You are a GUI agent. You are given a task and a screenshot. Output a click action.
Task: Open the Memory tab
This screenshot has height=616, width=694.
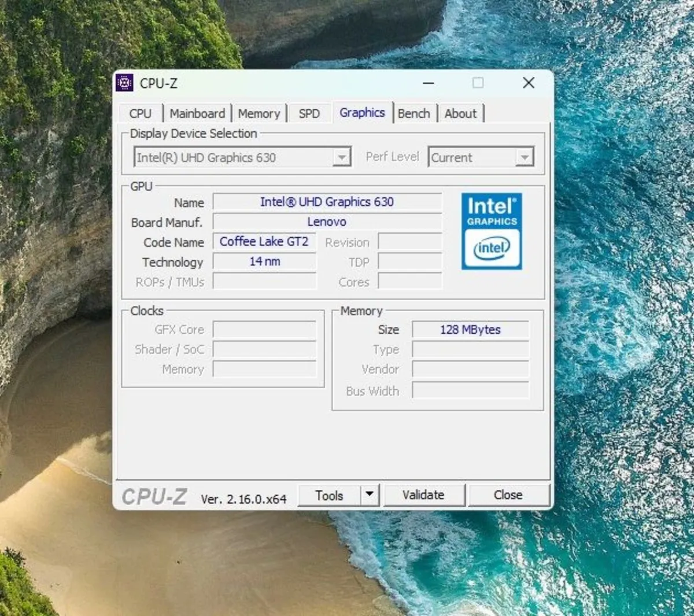(259, 113)
